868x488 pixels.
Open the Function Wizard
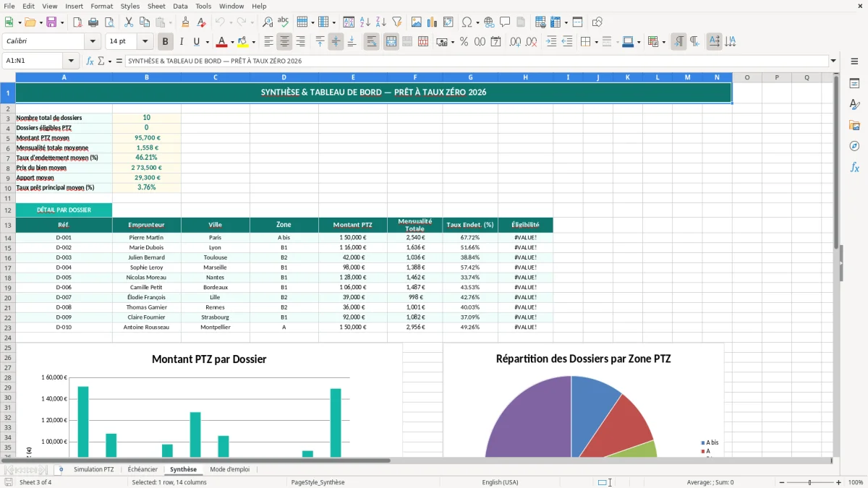90,61
